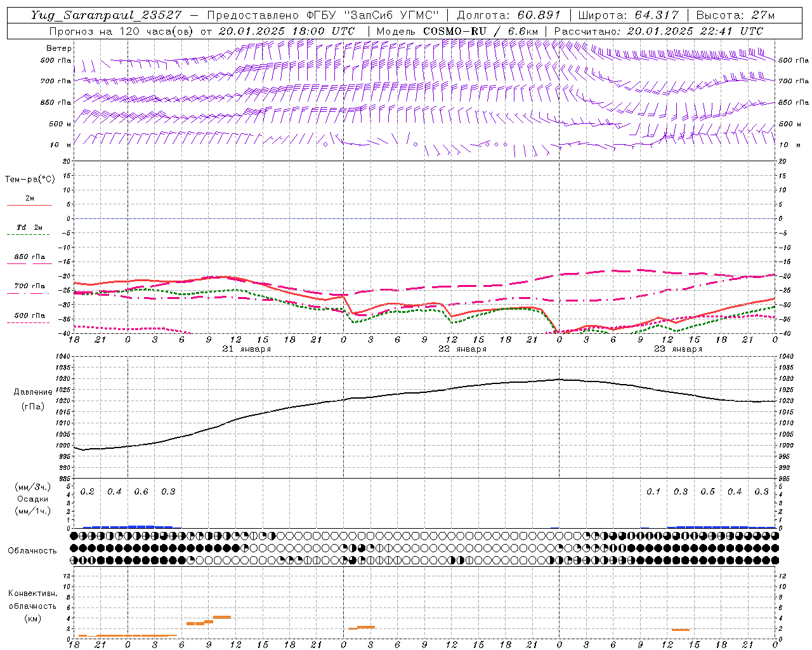The width and height of the screenshot is (812, 650).
Task: Click the Широта: 64.317 header value
Action: pos(628,15)
